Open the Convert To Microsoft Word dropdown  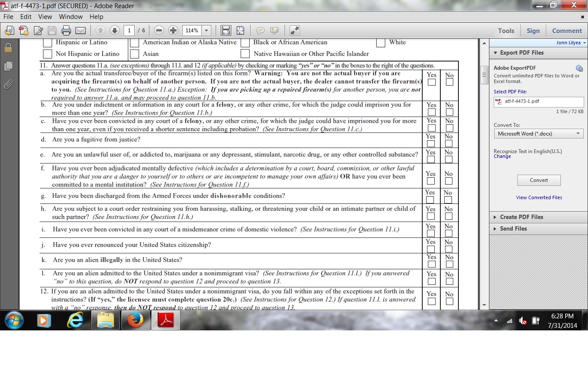click(x=538, y=134)
